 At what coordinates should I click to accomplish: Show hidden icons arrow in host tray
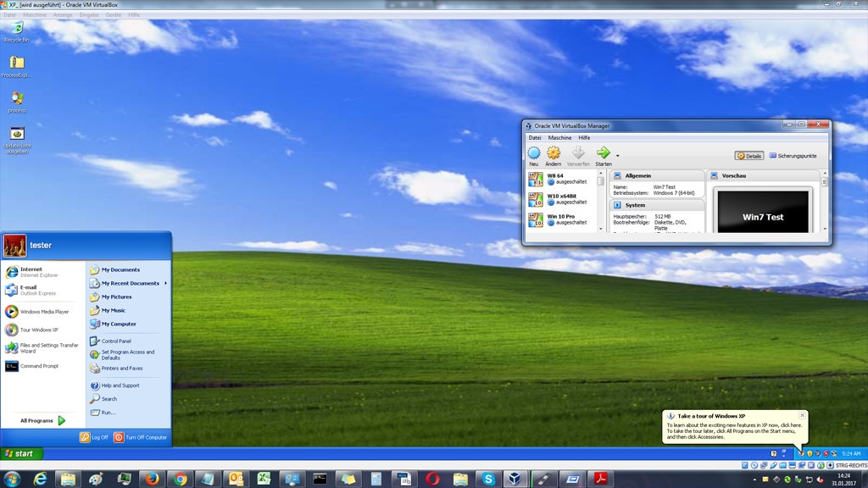tap(754, 480)
